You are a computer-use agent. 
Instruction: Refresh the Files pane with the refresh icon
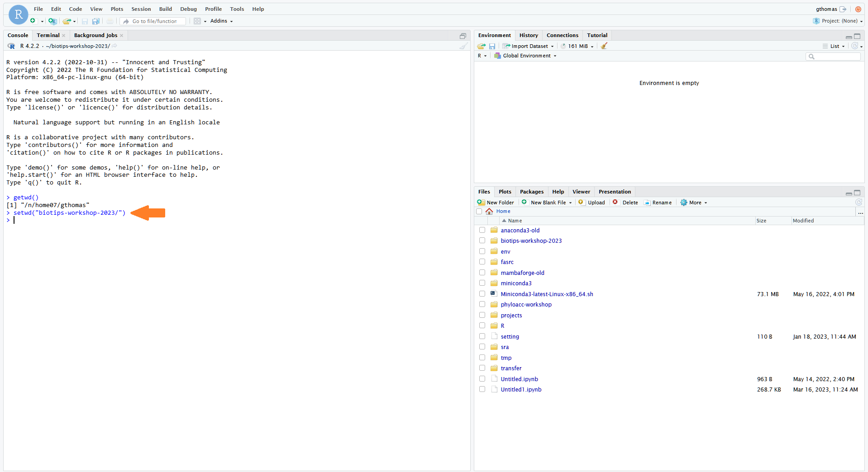coord(858,202)
